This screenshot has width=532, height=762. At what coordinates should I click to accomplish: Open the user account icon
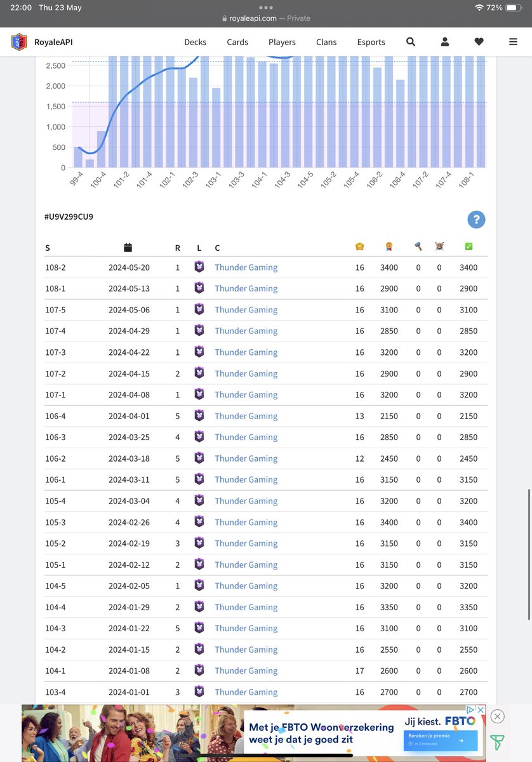point(445,42)
